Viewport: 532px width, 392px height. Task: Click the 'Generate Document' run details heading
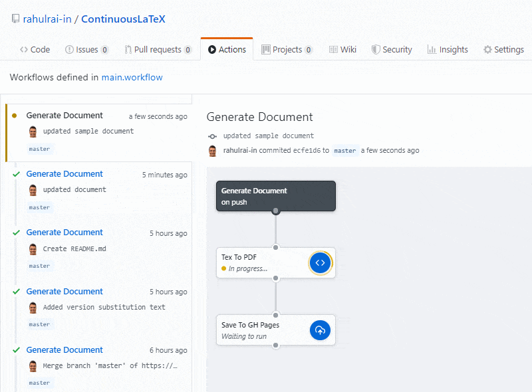pos(259,117)
